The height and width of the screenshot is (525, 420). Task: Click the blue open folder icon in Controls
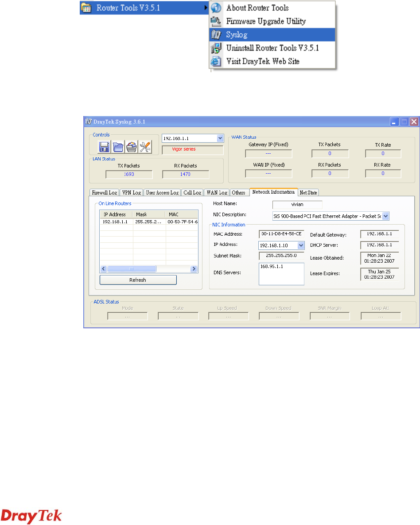tap(118, 147)
